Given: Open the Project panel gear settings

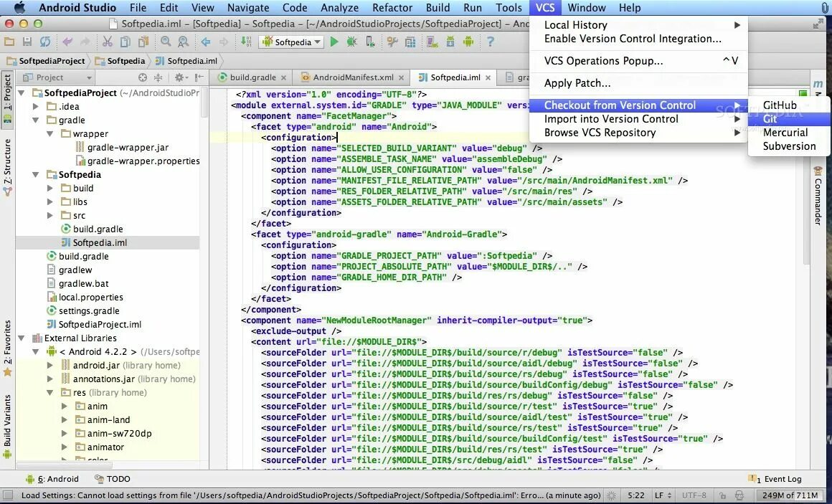Looking at the screenshot, I should click(179, 77).
